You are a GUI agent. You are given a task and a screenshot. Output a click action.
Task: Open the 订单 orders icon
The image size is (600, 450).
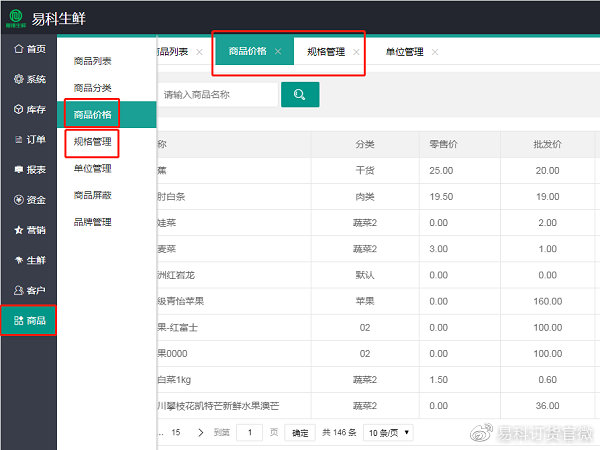19,139
